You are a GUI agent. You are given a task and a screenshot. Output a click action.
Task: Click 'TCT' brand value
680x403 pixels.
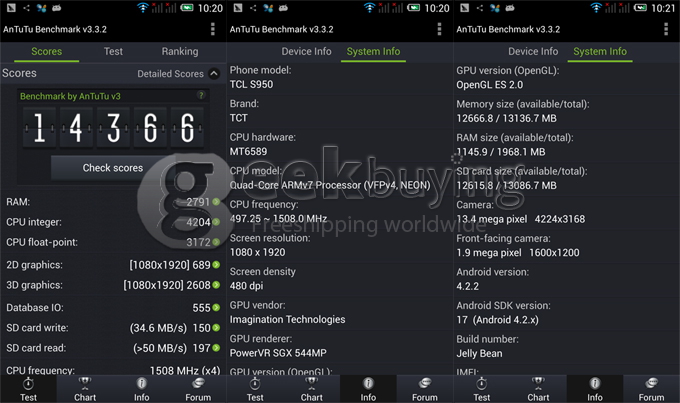click(x=239, y=118)
